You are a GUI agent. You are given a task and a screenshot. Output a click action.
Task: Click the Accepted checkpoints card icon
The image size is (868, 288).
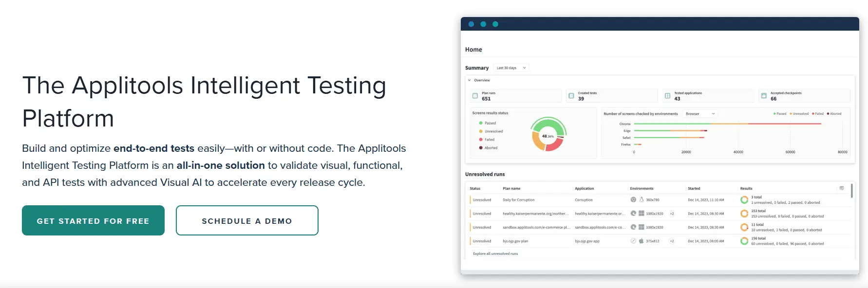click(x=764, y=96)
